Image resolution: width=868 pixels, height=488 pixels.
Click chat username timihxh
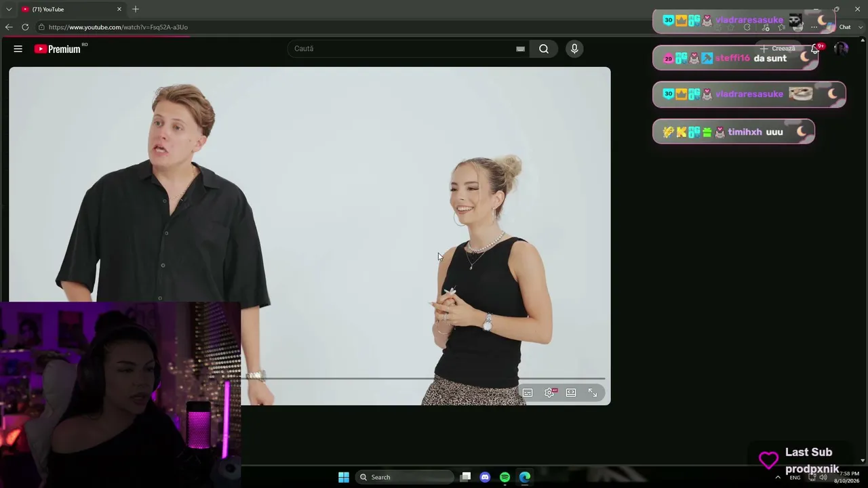pyautogui.click(x=745, y=132)
